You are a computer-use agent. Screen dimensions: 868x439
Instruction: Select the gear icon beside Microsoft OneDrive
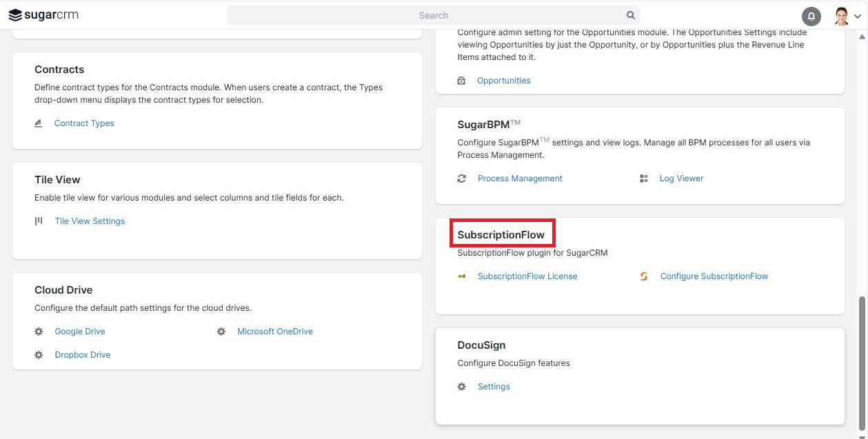coord(221,331)
